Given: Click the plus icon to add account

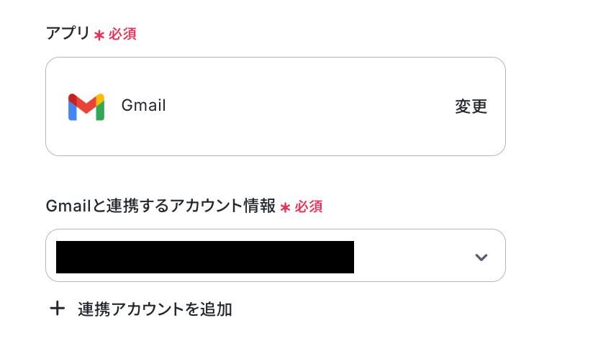Looking at the screenshot, I should [x=57, y=309].
